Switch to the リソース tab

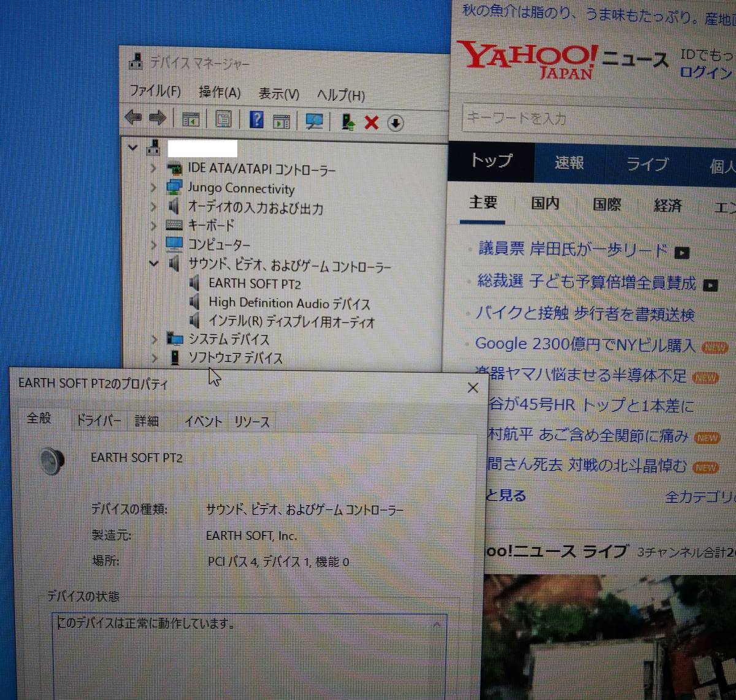(x=251, y=422)
